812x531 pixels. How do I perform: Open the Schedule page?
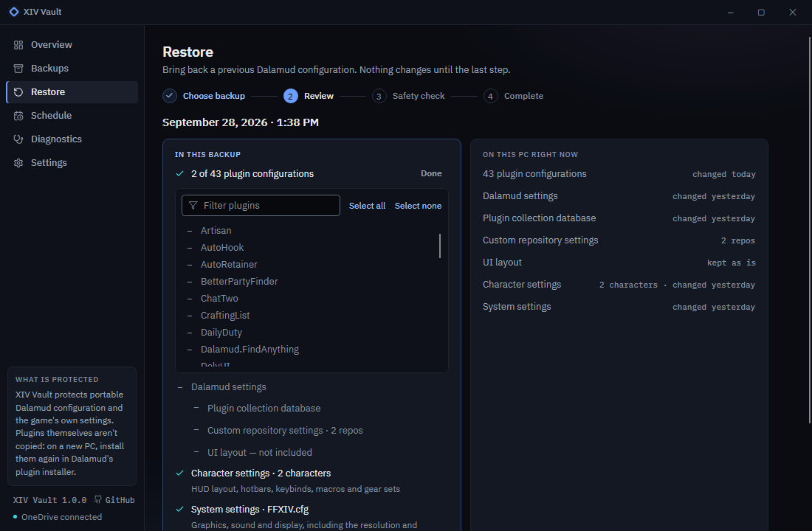72,115
